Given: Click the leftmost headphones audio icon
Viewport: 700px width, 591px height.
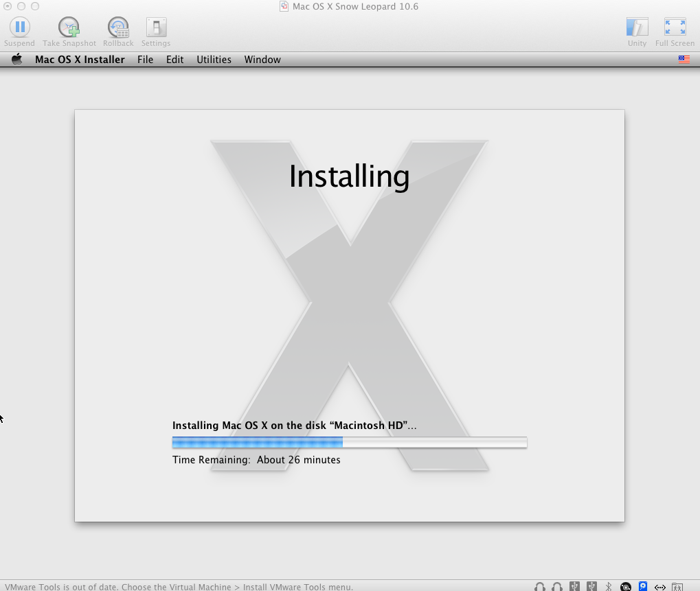Looking at the screenshot, I should 540,587.
